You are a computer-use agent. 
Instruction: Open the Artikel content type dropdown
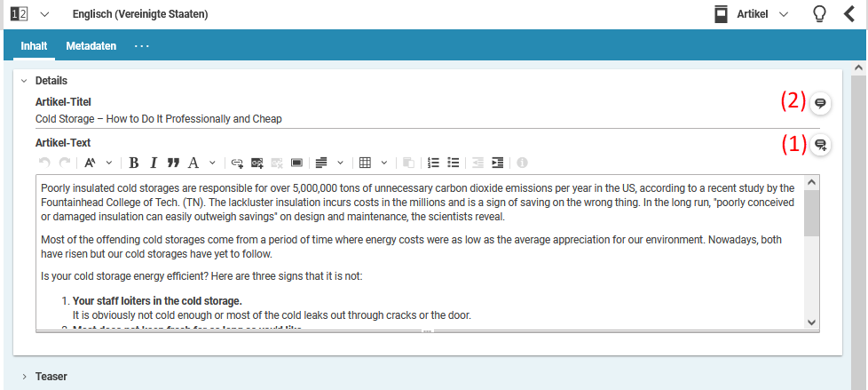(x=783, y=14)
